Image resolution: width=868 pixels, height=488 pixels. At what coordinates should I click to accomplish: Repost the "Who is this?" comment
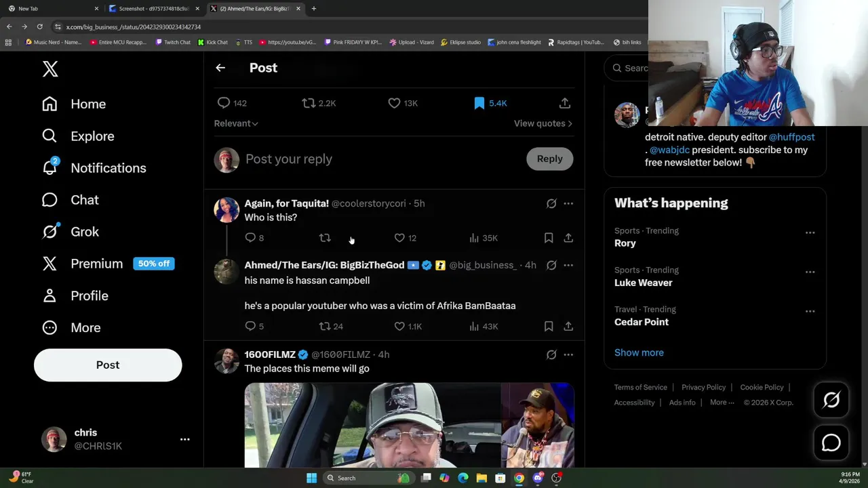click(325, 238)
